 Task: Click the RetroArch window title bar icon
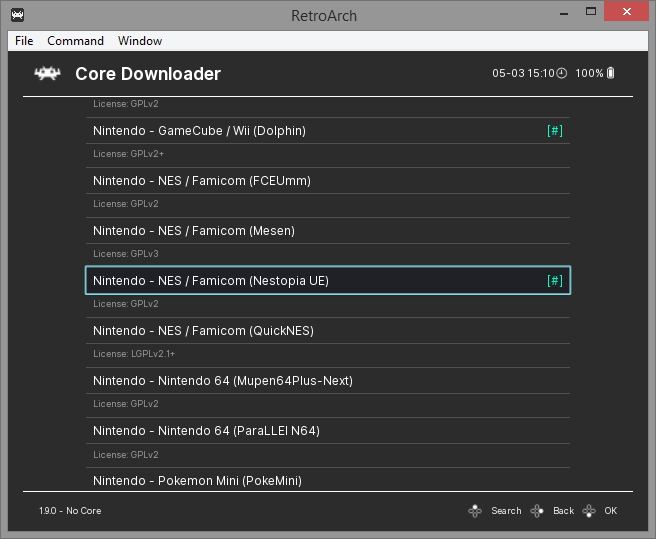pyautogui.click(x=17, y=15)
